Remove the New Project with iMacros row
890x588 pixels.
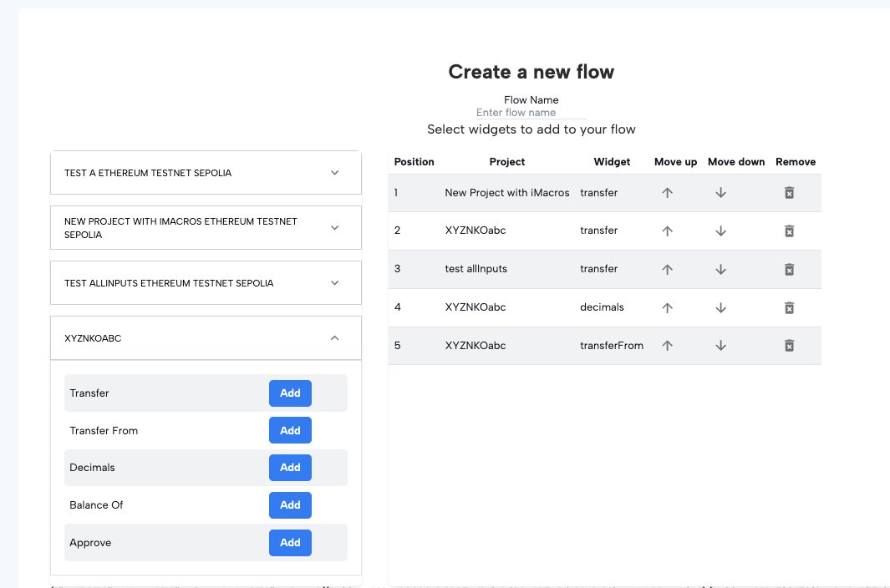click(x=788, y=193)
